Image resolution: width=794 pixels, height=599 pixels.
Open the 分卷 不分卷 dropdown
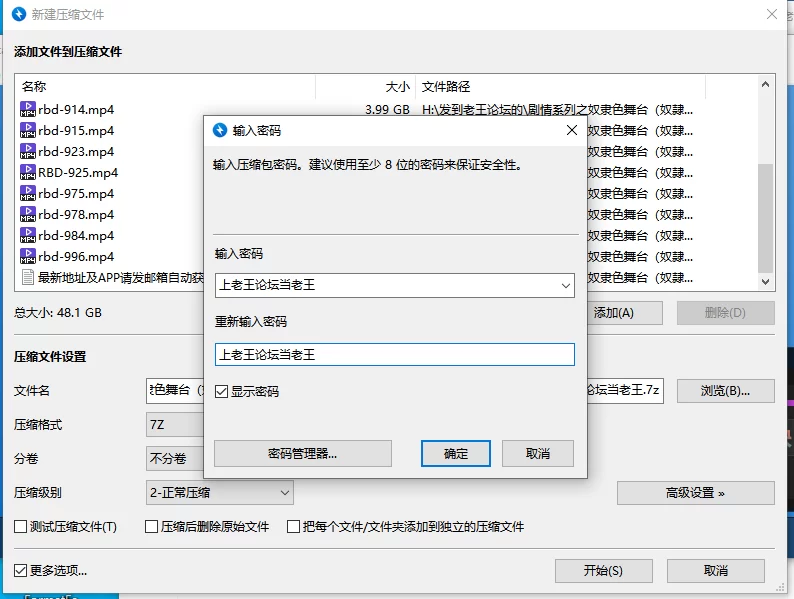(x=175, y=459)
